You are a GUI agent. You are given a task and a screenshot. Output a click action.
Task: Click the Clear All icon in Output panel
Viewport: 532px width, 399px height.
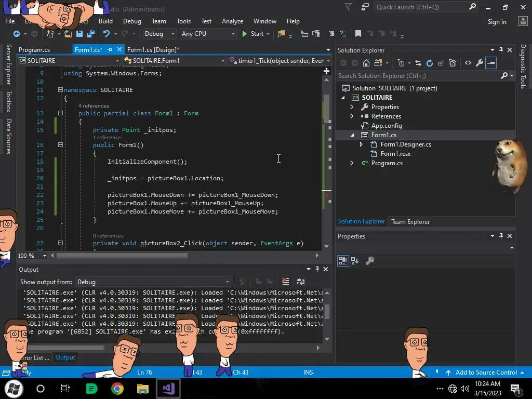[x=286, y=282]
